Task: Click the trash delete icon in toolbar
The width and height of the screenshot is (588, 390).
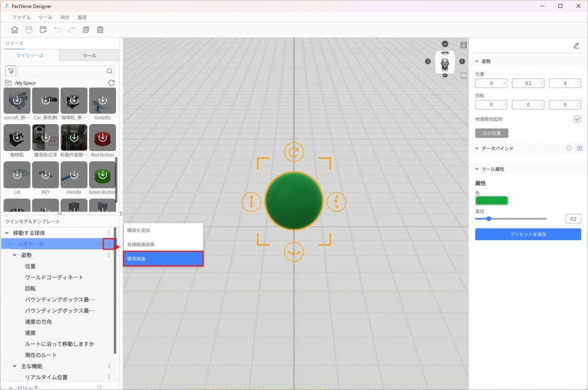Action: [x=100, y=30]
